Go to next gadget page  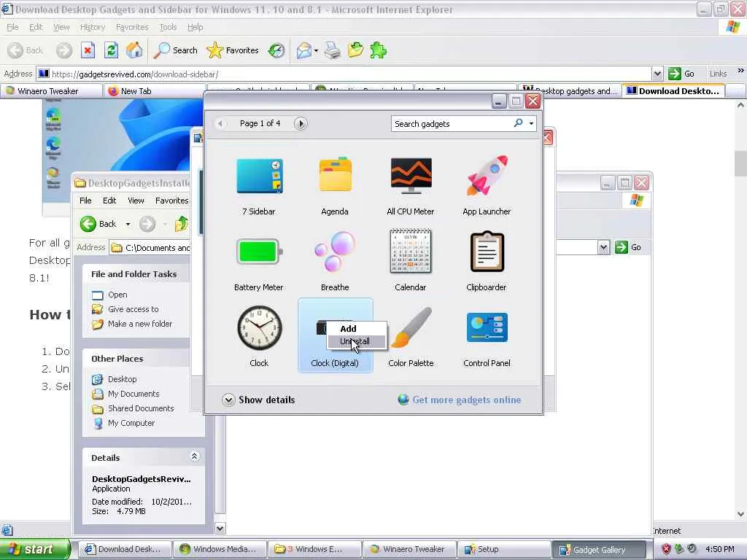(x=300, y=124)
